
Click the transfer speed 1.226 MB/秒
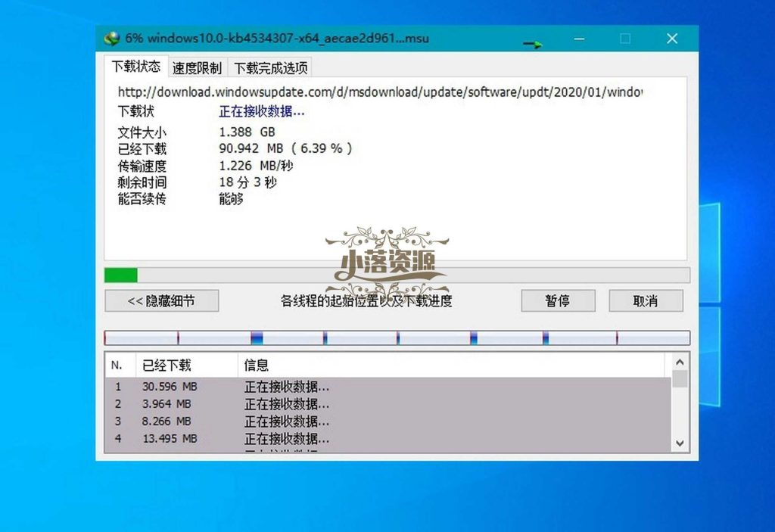coord(256,166)
